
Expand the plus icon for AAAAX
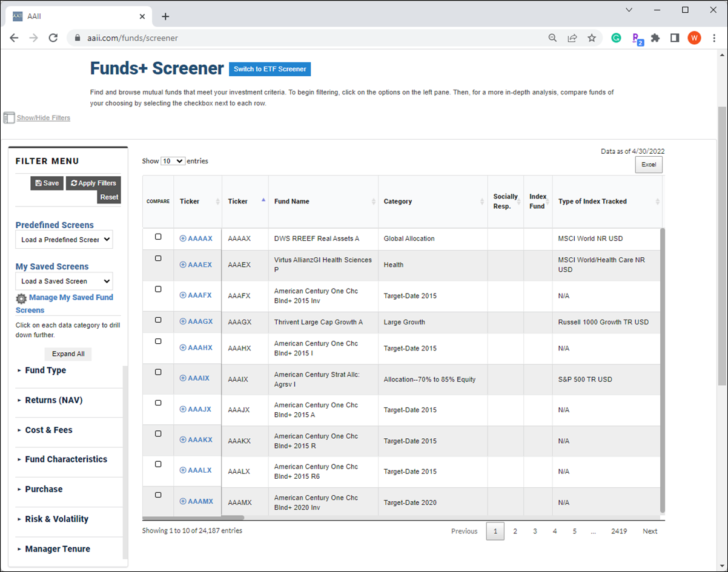(183, 238)
